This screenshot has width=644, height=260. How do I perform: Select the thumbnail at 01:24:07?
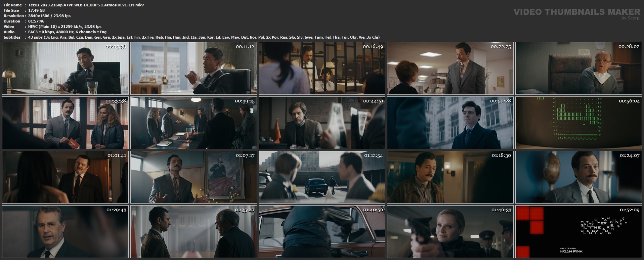579,177
